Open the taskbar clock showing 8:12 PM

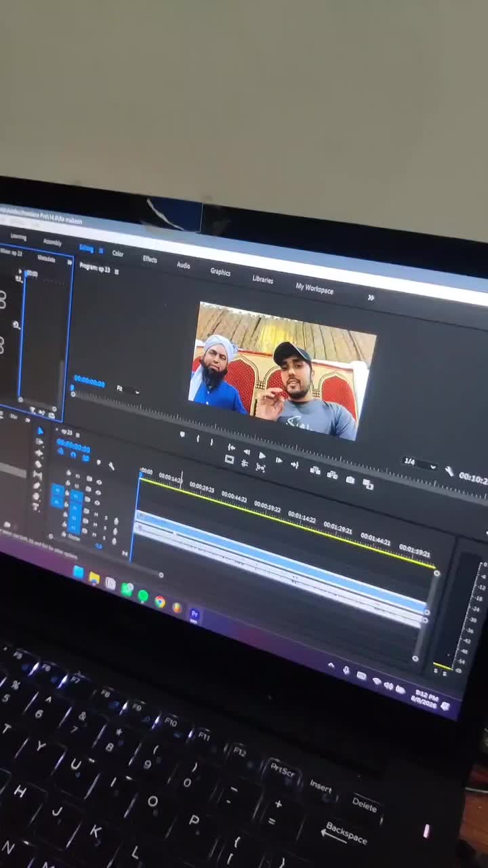click(x=425, y=698)
